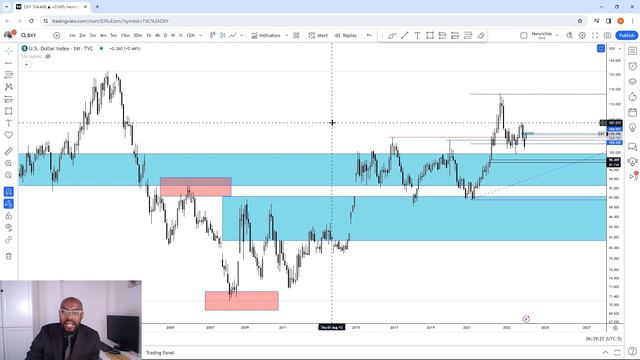
Task: Expand the chart type dropdown arrow
Action: 242,36
